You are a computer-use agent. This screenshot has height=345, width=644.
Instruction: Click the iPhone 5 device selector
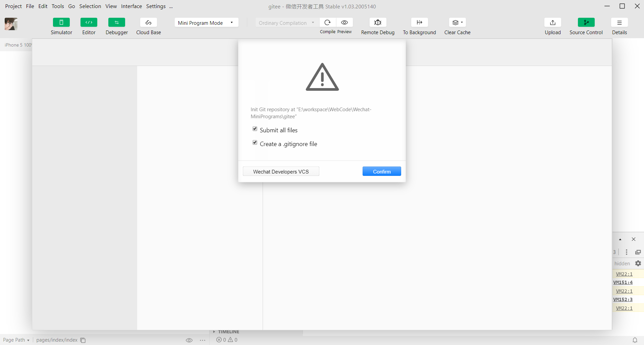[x=18, y=45]
